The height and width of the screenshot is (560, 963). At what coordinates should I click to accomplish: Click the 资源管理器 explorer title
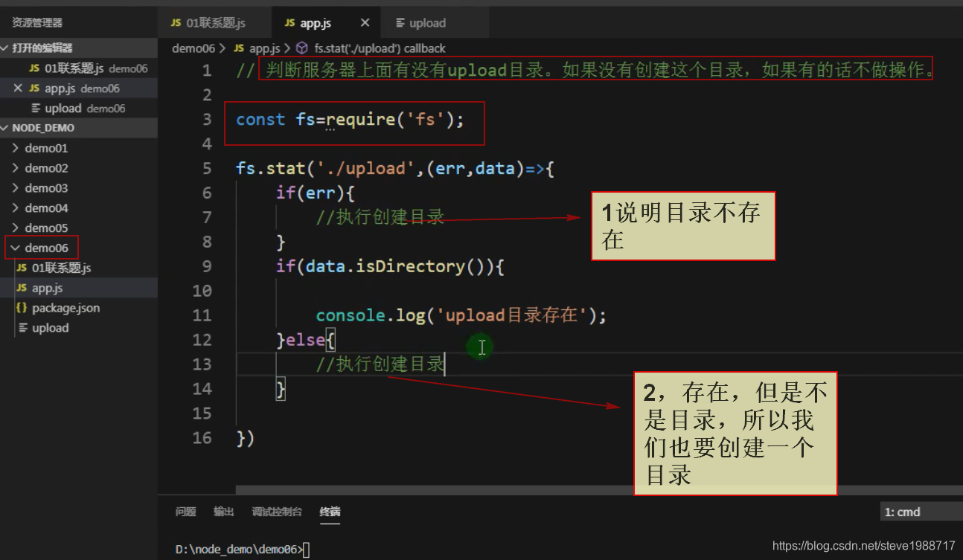(37, 23)
